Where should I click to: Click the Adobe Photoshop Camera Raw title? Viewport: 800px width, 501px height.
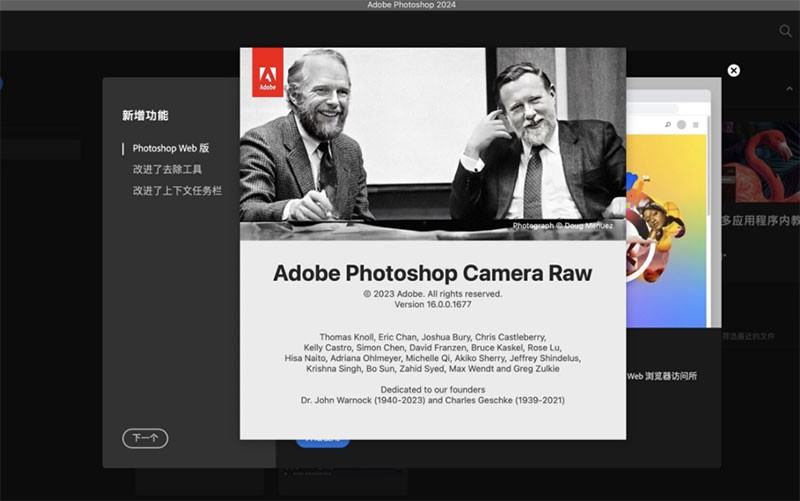pyautogui.click(x=433, y=273)
